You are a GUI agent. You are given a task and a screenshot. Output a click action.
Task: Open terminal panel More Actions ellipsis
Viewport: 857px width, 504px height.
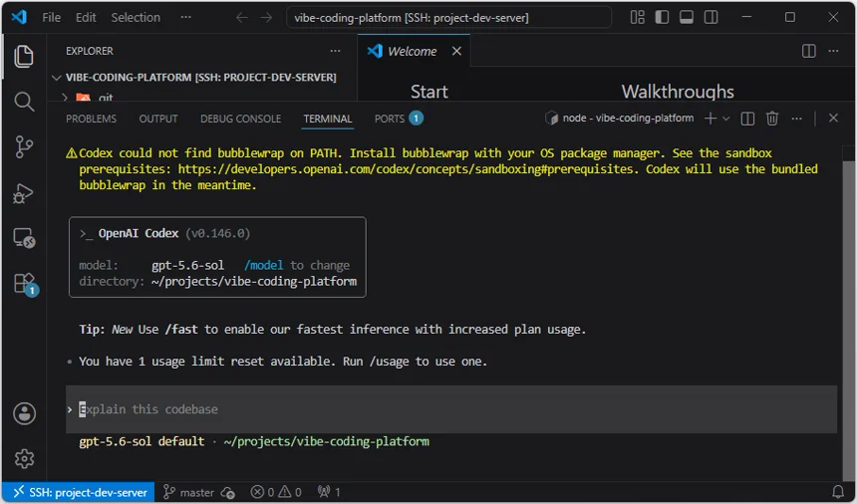pyautogui.click(x=796, y=119)
